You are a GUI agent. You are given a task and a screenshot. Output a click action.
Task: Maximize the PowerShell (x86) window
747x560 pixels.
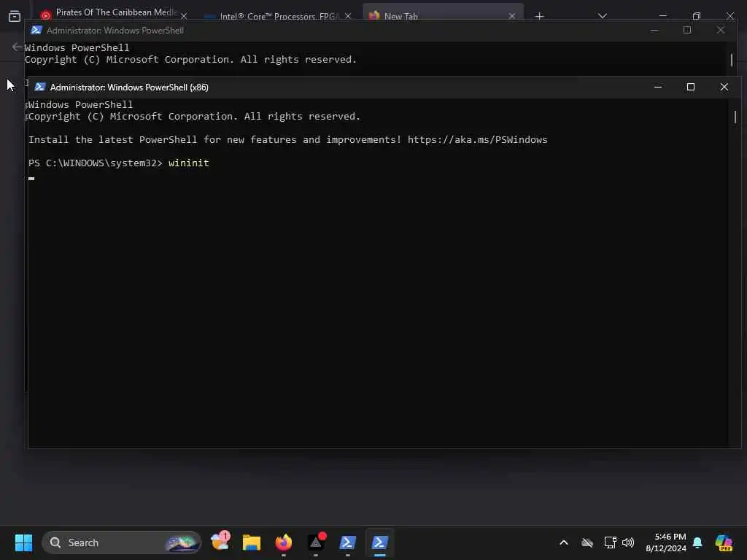691,87
